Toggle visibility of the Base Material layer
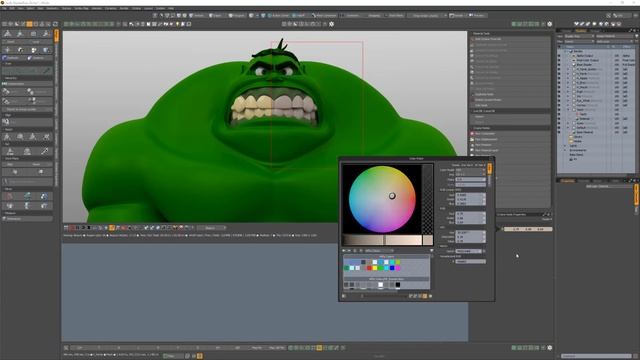 559,132
